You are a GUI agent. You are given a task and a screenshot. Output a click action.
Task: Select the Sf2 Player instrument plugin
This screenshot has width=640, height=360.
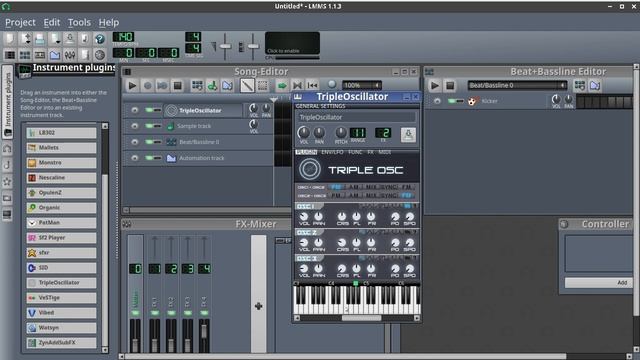(x=62, y=238)
